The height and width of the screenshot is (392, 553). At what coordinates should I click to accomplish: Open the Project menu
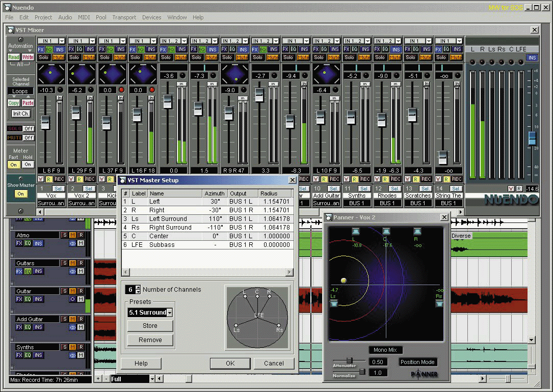pos(43,17)
